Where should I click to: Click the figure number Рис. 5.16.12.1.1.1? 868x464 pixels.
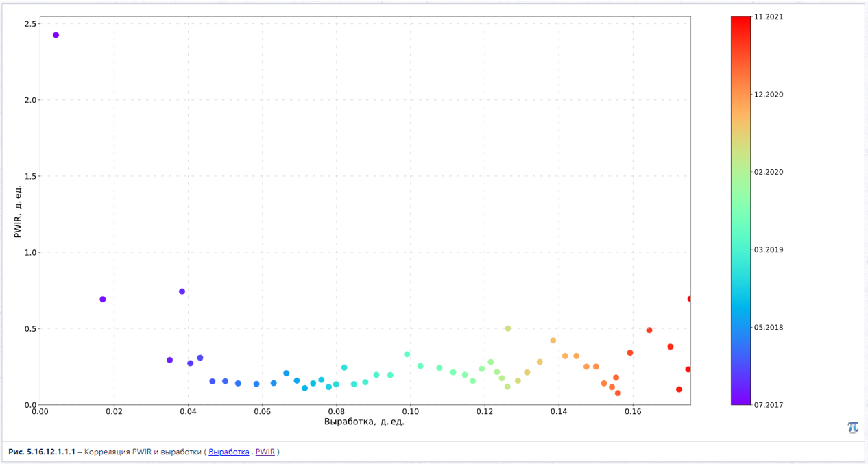[x=42, y=452]
